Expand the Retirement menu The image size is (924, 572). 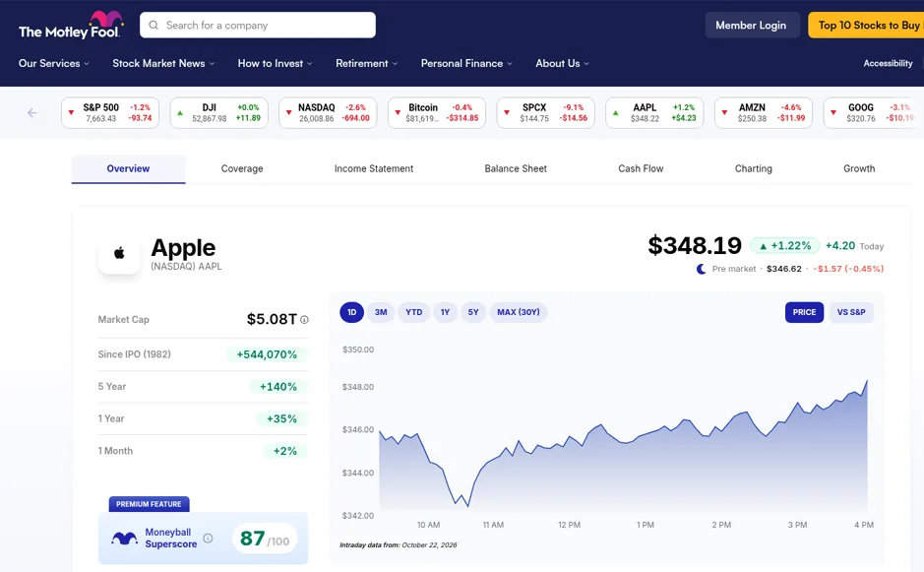(x=366, y=63)
